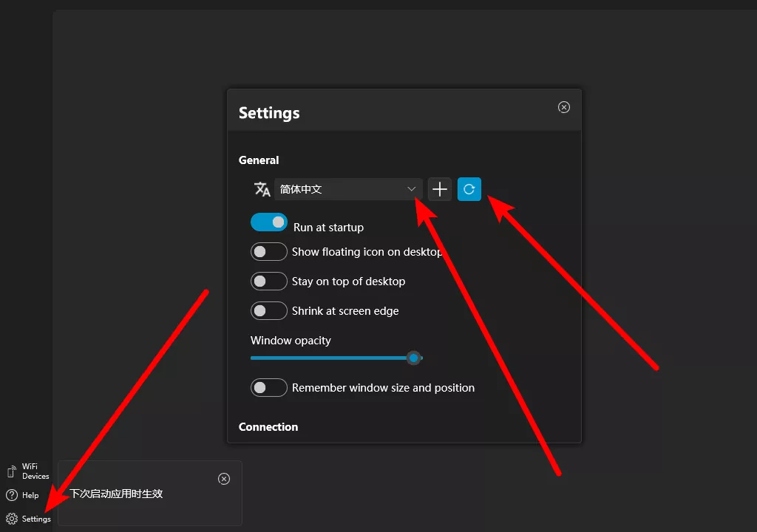This screenshot has height=532, width=757.
Task: Click the translate language icon
Action: (x=262, y=189)
